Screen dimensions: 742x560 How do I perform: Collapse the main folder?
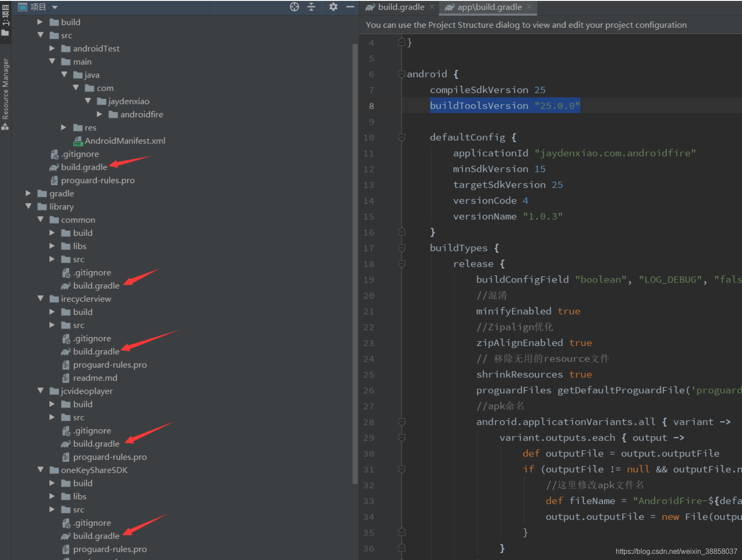[52, 61]
